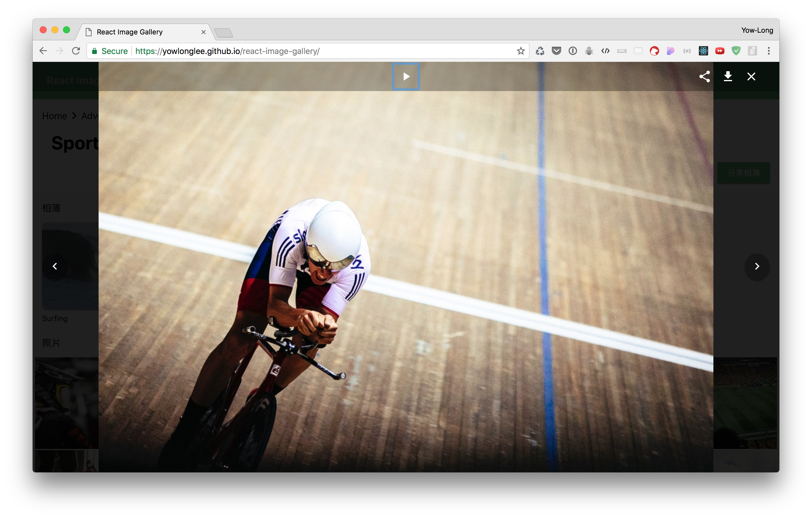The height and width of the screenshot is (519, 812).
Task: Click the share icon in the lightbox
Action: [x=704, y=76]
